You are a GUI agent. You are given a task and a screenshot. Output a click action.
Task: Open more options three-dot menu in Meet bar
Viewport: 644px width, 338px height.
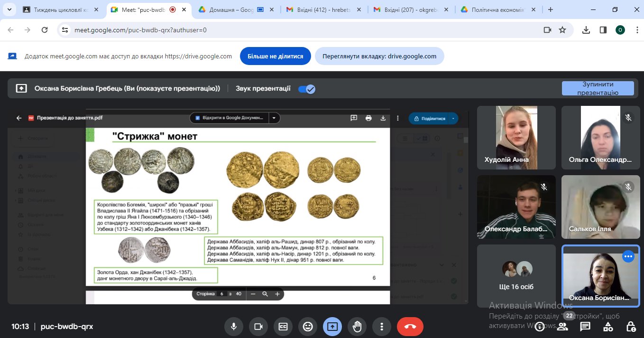pos(382,327)
